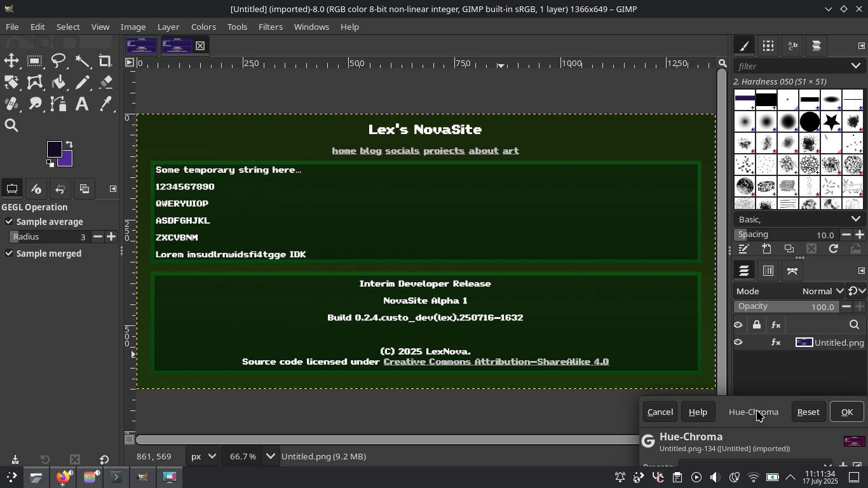
Task: Click OK in the Hue-Chroma dialog
Action: 846,412
